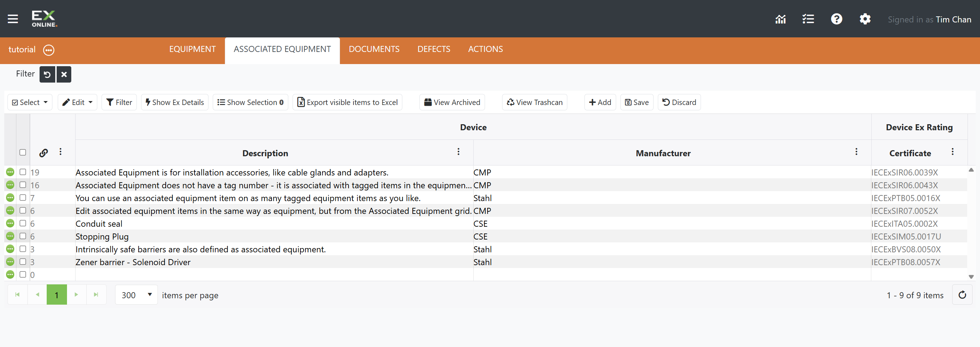Click the Tim Chan user name

click(953, 19)
